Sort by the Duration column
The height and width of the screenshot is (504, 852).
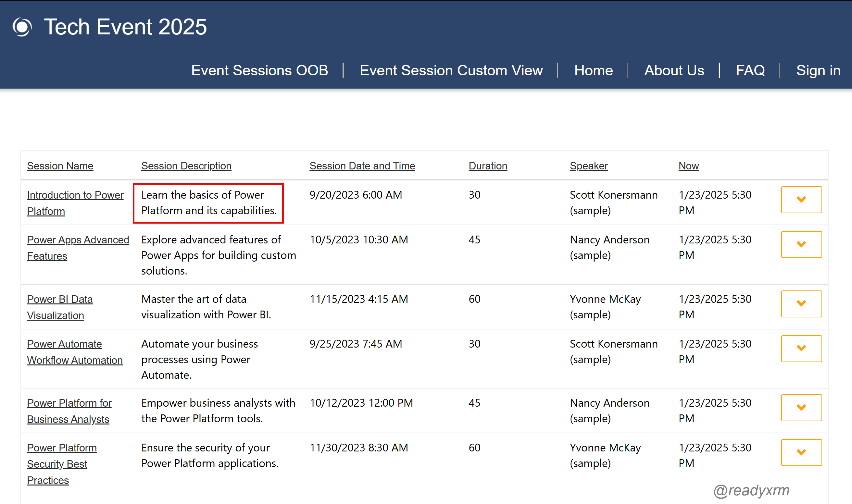[x=488, y=166]
